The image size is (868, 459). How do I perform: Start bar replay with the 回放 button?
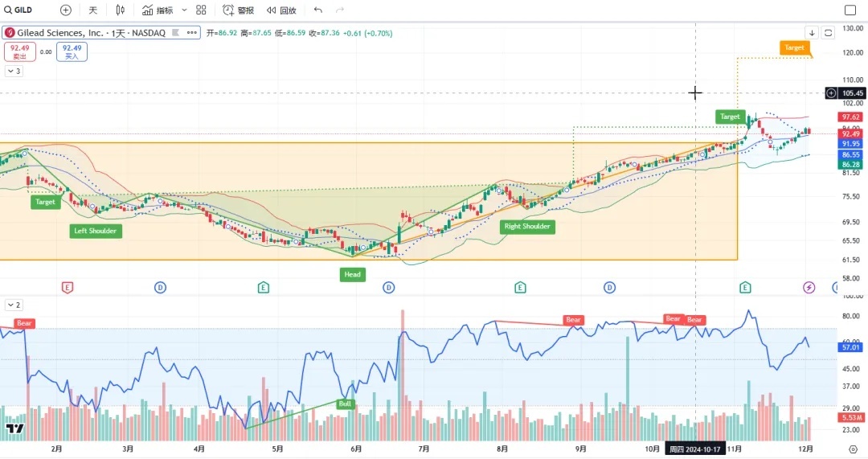click(x=281, y=10)
